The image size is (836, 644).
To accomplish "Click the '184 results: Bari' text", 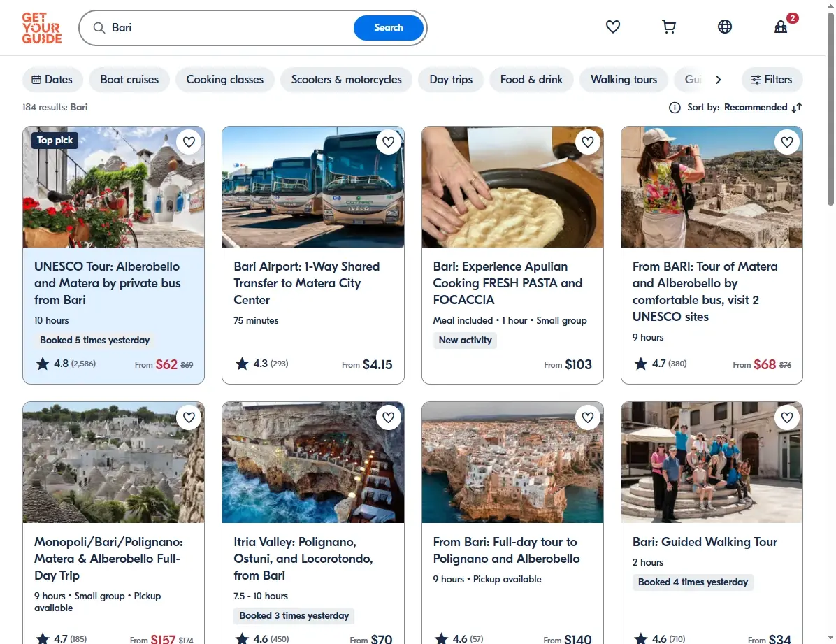I will (x=55, y=107).
